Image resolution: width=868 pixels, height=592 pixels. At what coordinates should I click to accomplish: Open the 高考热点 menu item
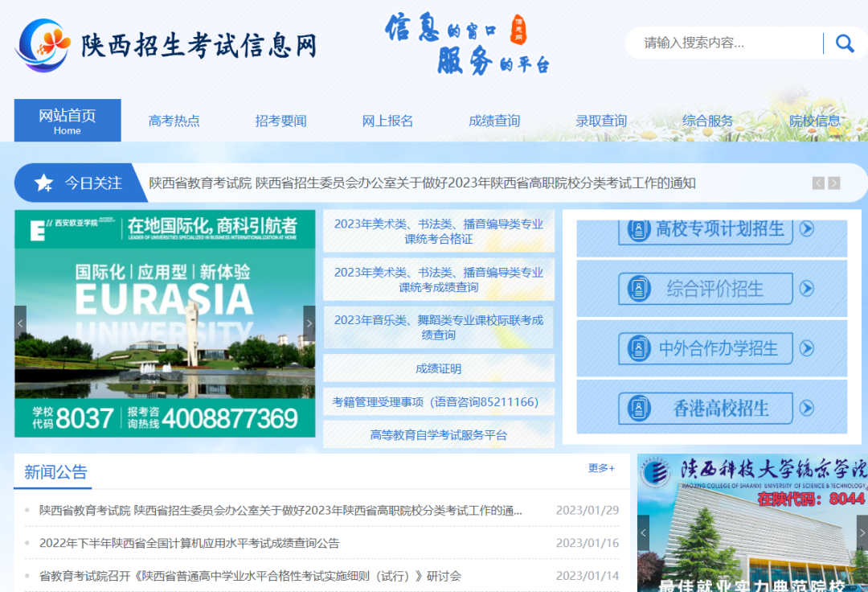[174, 121]
